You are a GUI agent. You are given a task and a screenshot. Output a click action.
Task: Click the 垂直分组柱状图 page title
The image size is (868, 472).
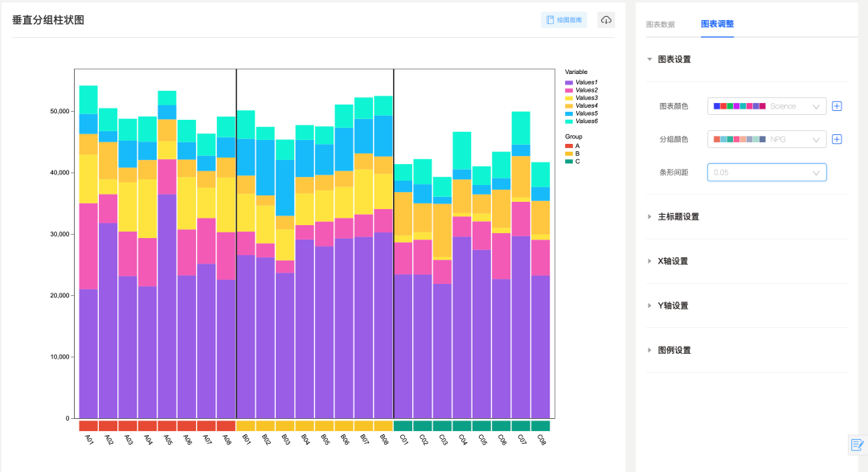(x=48, y=20)
